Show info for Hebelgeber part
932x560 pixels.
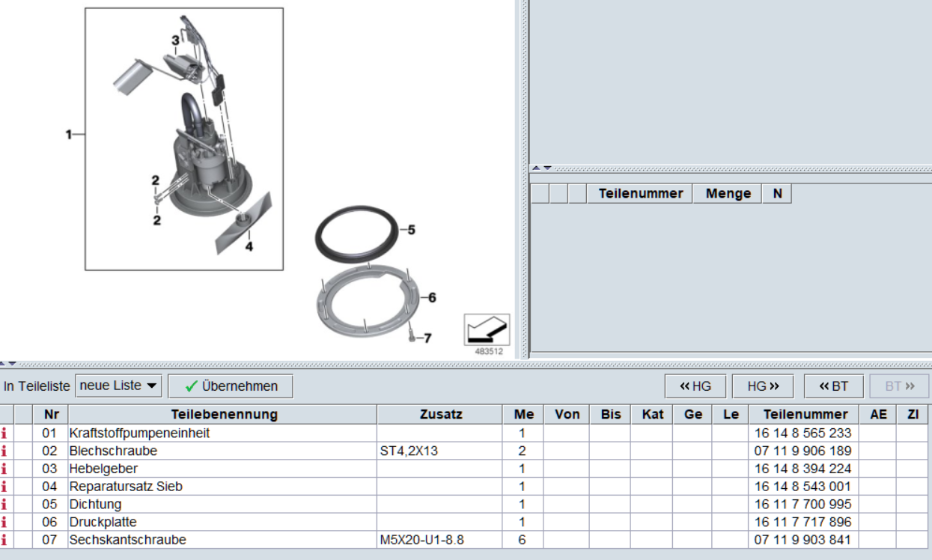click(x=4, y=469)
